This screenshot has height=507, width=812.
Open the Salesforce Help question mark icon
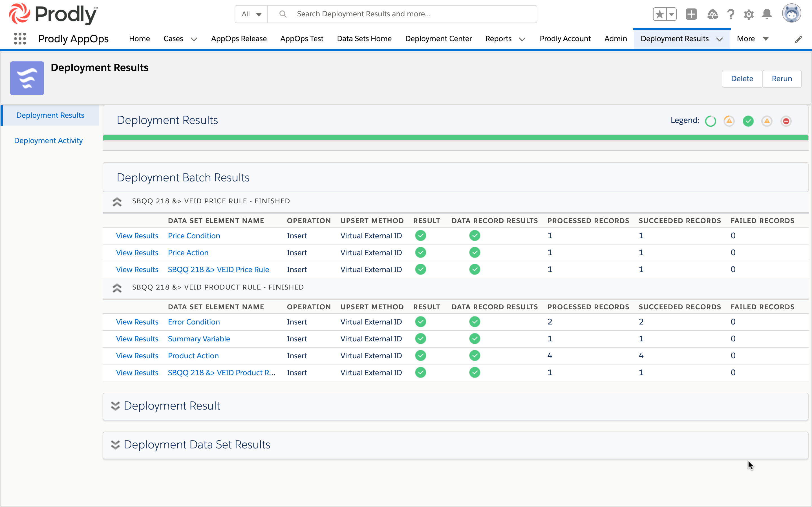[x=731, y=14]
